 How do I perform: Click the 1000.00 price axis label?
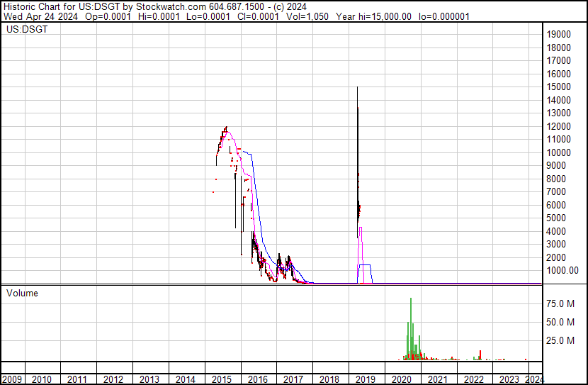click(x=562, y=271)
